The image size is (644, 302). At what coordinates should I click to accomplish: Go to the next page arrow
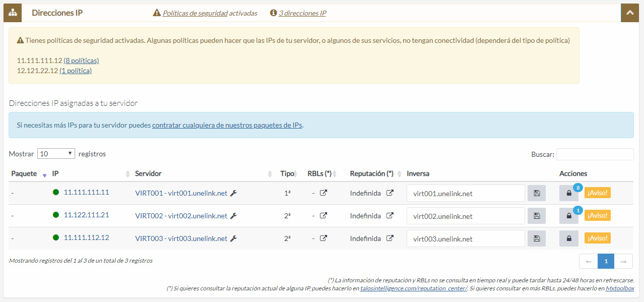point(623,261)
